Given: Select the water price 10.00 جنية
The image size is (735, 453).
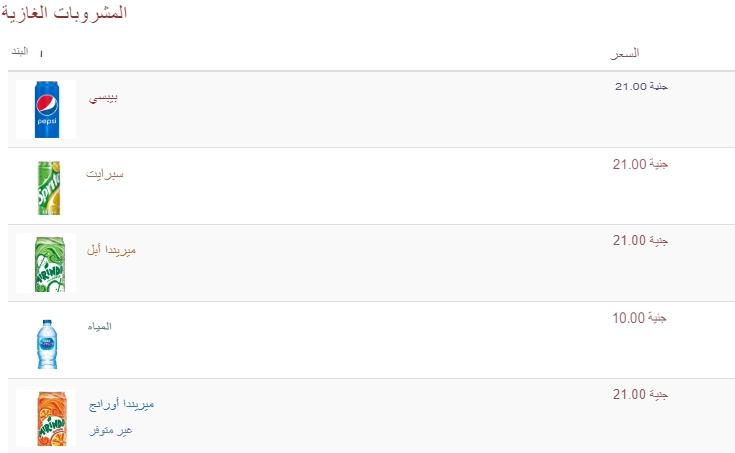Looking at the screenshot, I should click(x=639, y=318).
